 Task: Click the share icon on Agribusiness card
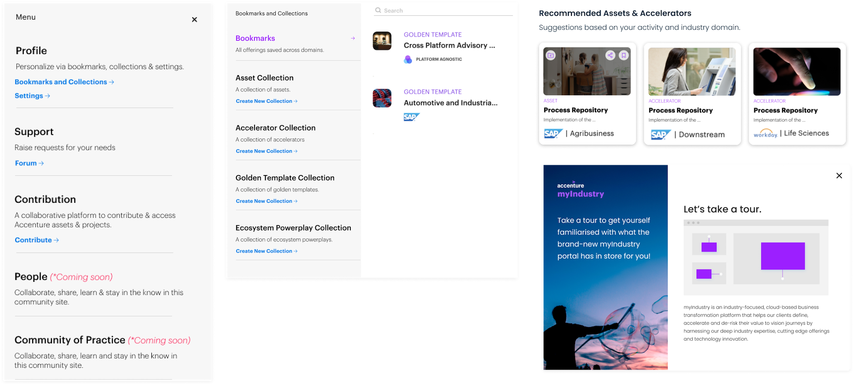(x=610, y=55)
